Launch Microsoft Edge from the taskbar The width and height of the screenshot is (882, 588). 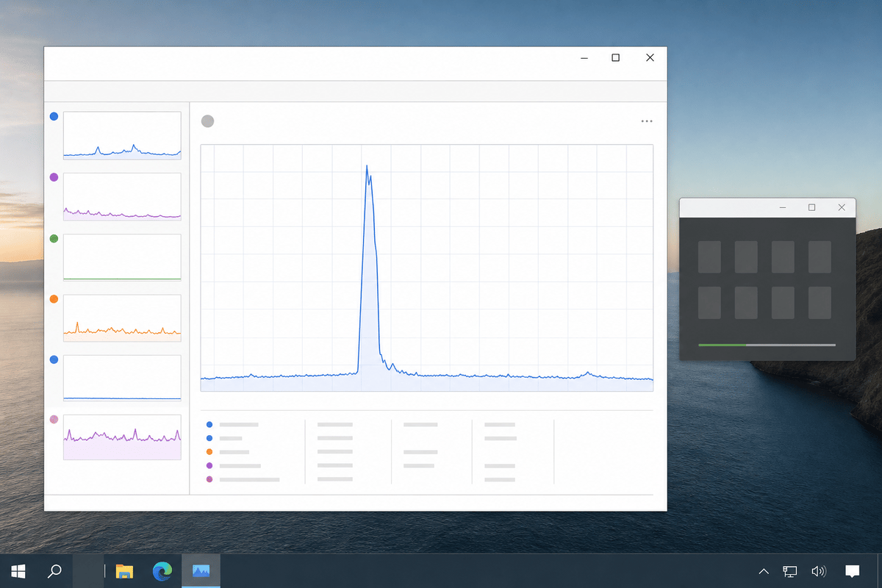coord(162,571)
